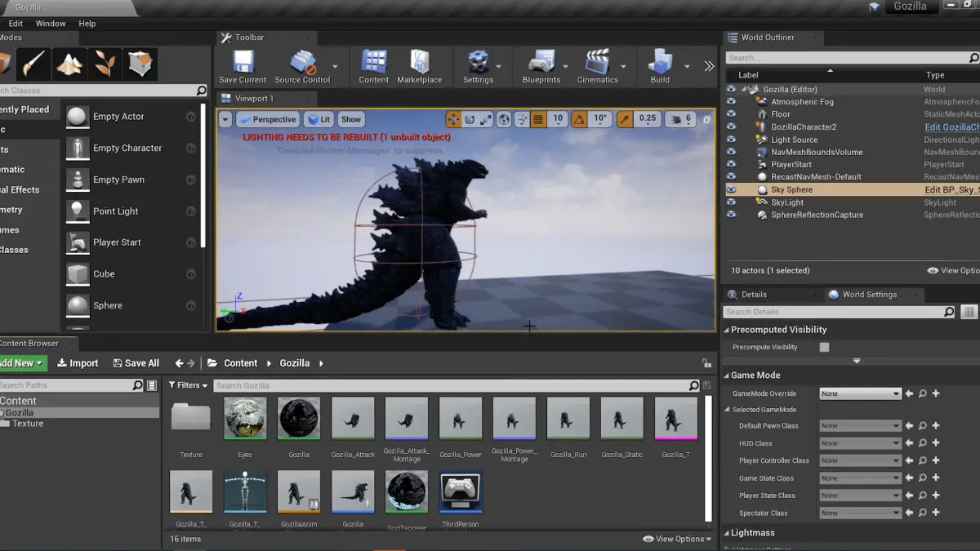Select the Foliage mode icon
This screenshot has width=980, height=551.
point(105,64)
